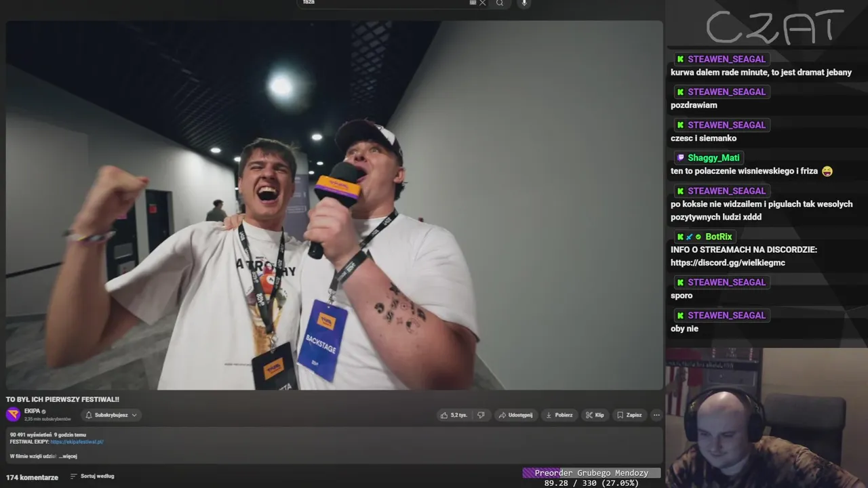The height and width of the screenshot is (488, 868).
Task: Click the magnifier search button
Action: pos(500,3)
